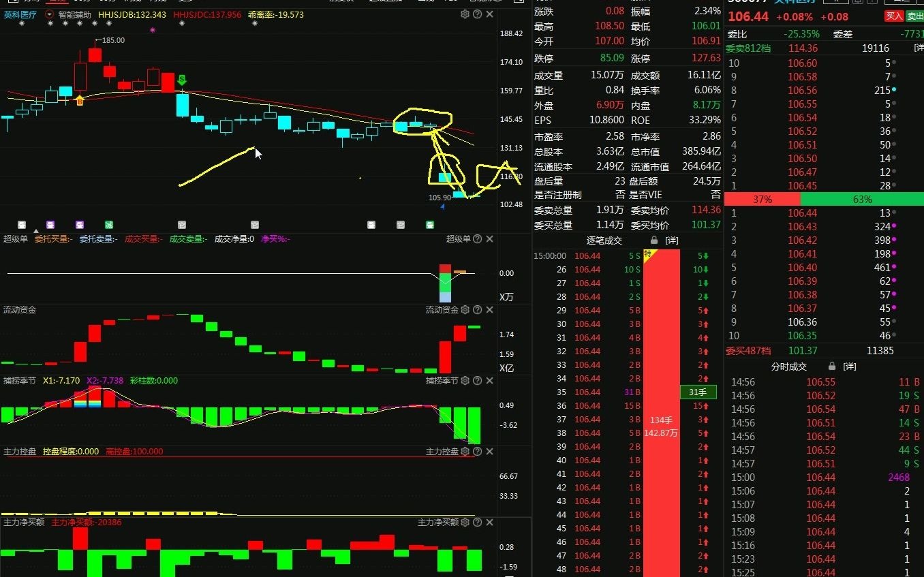Screen dimensions: 924x577
Task: Click the lock icon beside 逐笔成交
Action: coord(654,240)
